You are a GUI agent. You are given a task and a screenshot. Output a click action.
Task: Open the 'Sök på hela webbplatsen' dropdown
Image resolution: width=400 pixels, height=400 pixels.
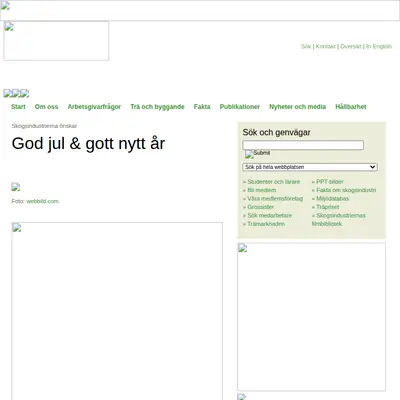310,167
